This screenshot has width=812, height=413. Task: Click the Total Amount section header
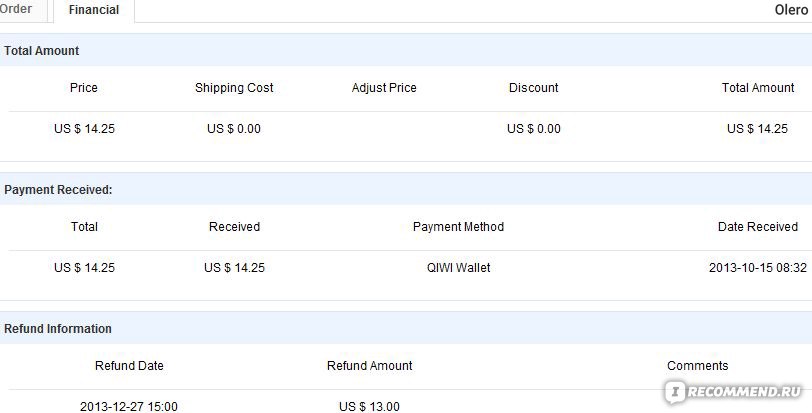(41, 51)
